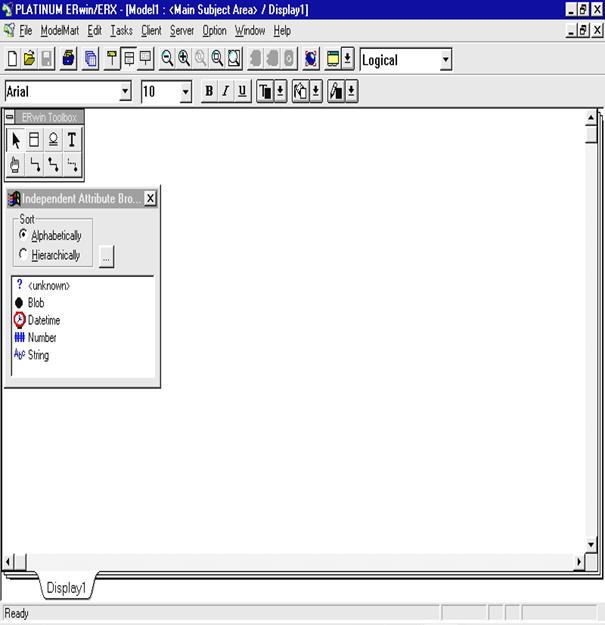Click the ellipsis button in attribute browser
Viewport: 605px width, 625px height.
pos(106,256)
